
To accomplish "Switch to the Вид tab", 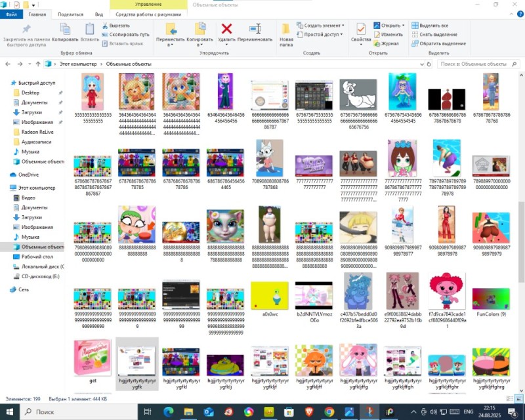I will click(x=99, y=14).
